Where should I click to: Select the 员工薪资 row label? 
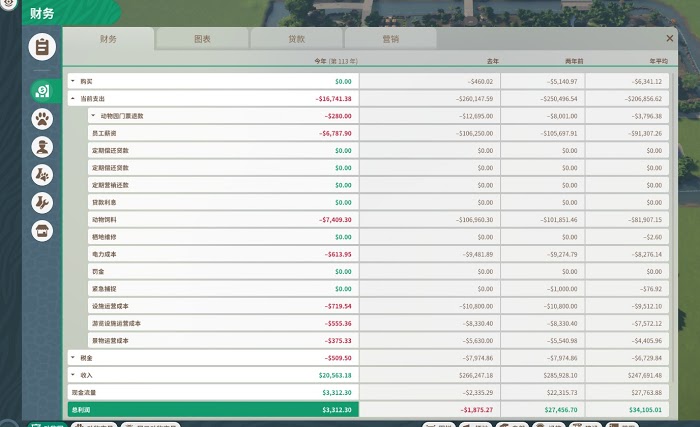coord(104,133)
